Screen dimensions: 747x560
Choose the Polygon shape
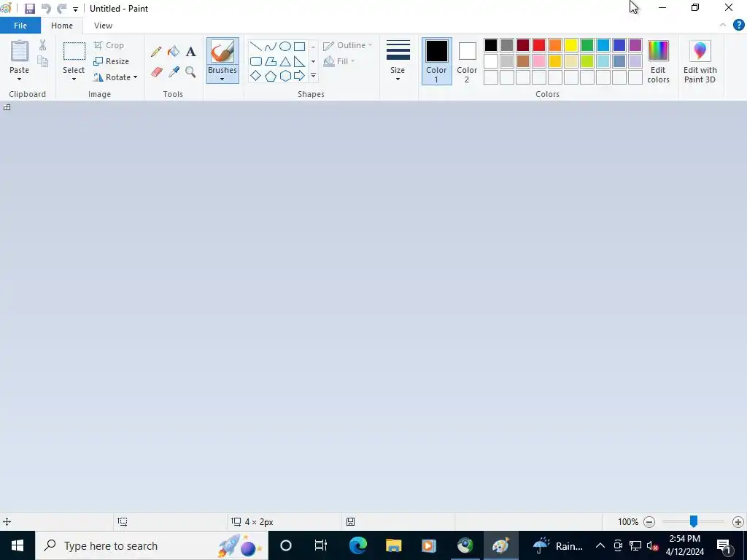pos(271,61)
